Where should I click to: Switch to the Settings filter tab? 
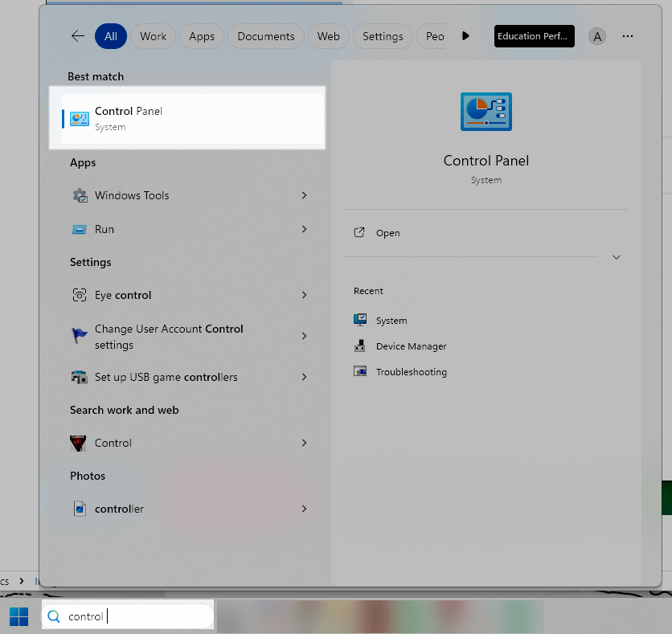(383, 36)
